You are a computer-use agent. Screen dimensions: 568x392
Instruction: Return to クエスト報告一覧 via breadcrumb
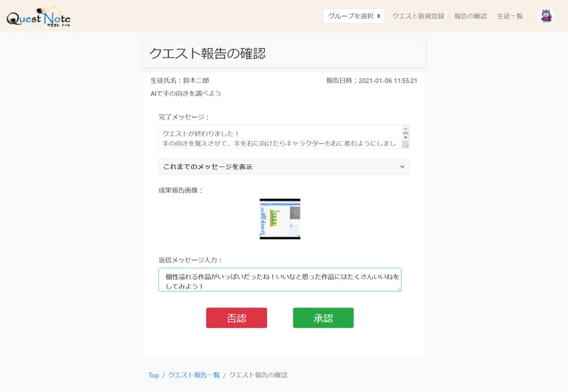point(194,375)
